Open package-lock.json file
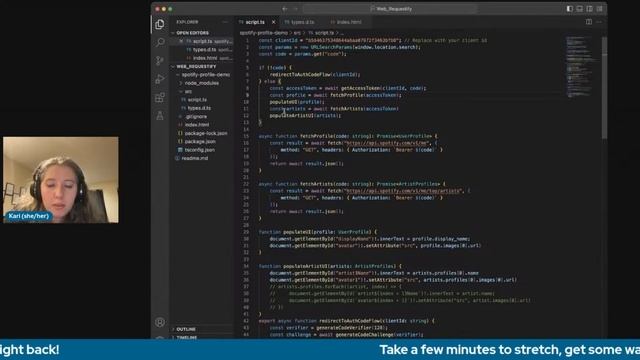 pos(206,133)
